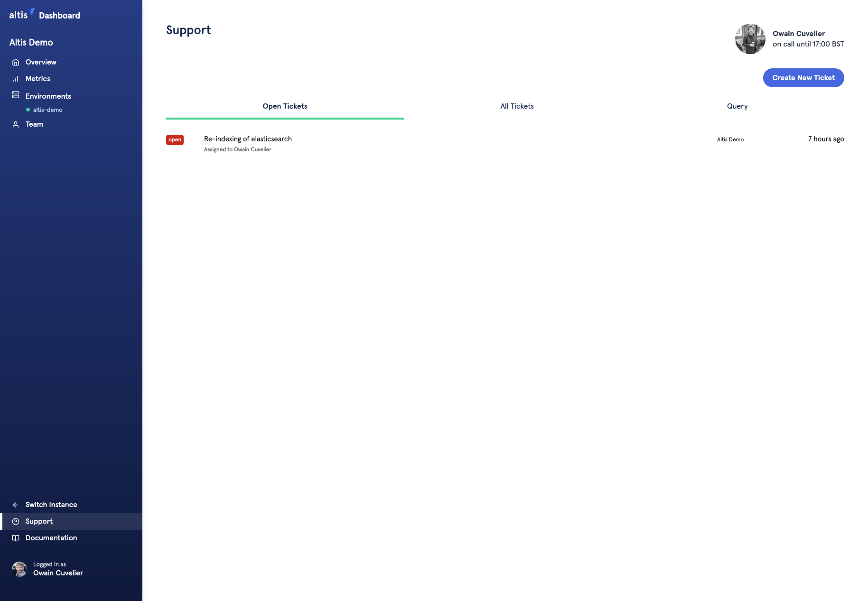
Task: Switch to the All Tickets tab
Action: click(x=517, y=106)
